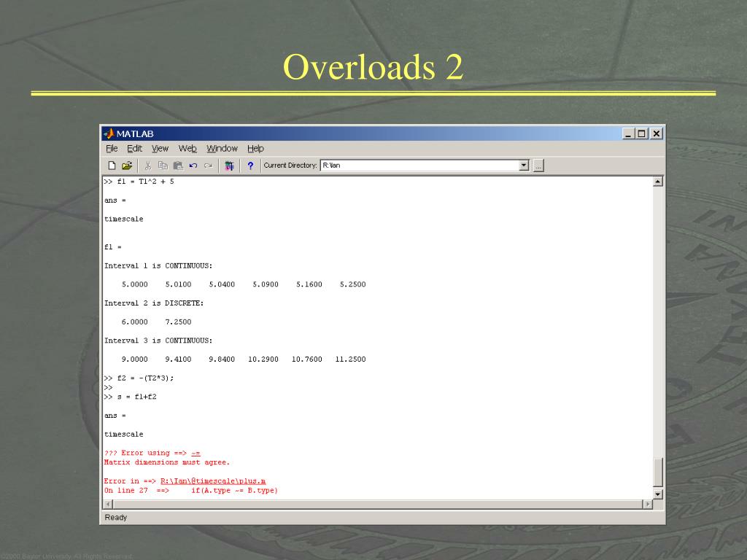Click the value 9.4100 in output
This screenshot has height=560, width=747.
click(x=178, y=359)
